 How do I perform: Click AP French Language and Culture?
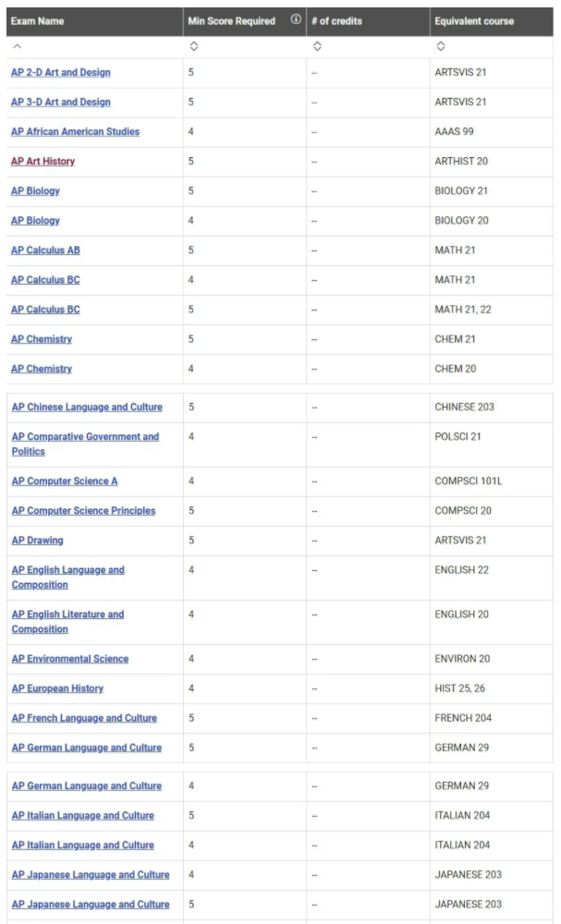point(84,718)
